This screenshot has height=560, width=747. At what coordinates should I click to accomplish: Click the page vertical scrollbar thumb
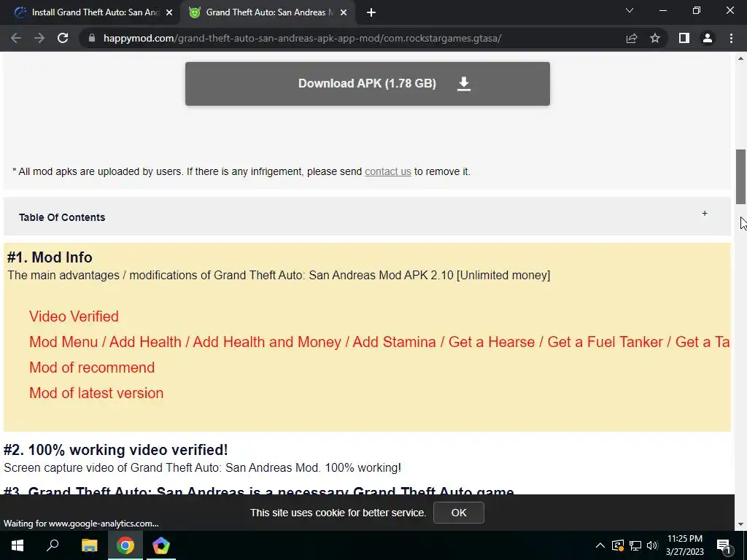(741, 176)
